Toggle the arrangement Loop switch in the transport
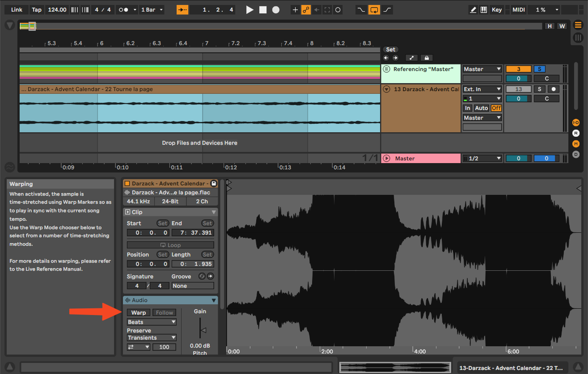The height and width of the screenshot is (374, 588). 374,10
